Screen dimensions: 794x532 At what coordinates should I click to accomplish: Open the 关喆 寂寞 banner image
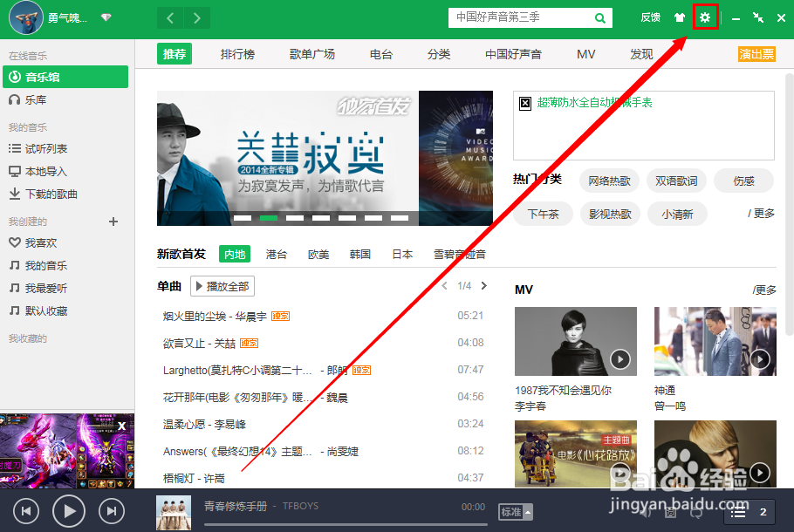click(288, 158)
